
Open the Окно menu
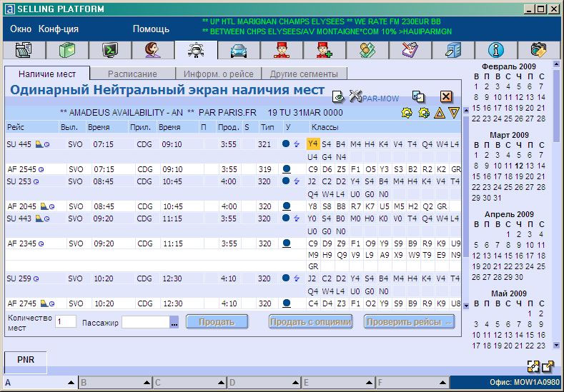click(x=21, y=29)
